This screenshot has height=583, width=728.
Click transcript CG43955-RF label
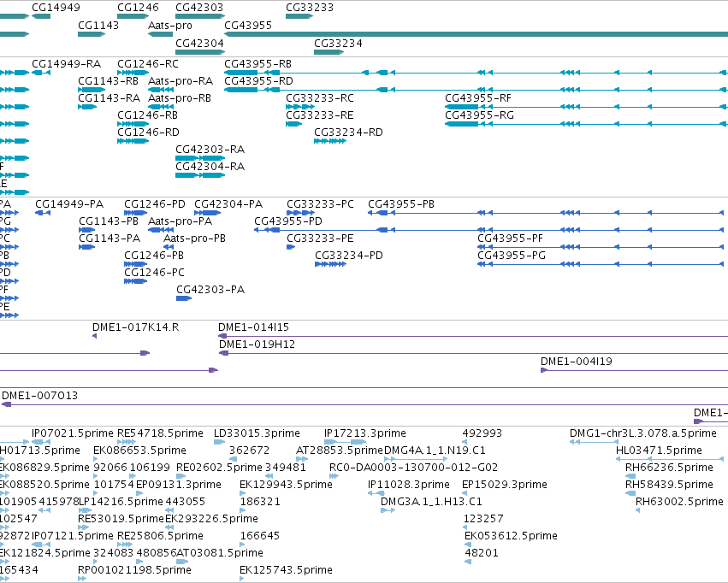477,97
